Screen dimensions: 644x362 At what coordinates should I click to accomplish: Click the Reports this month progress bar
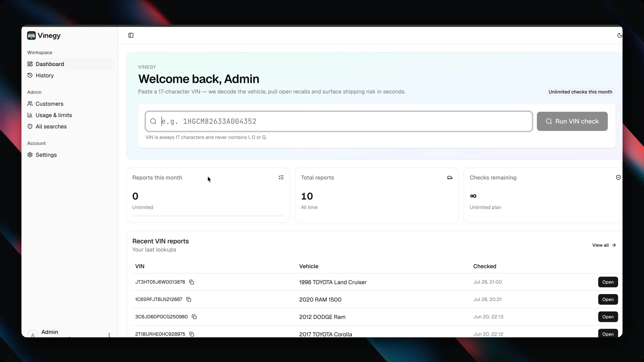pyautogui.click(x=208, y=216)
